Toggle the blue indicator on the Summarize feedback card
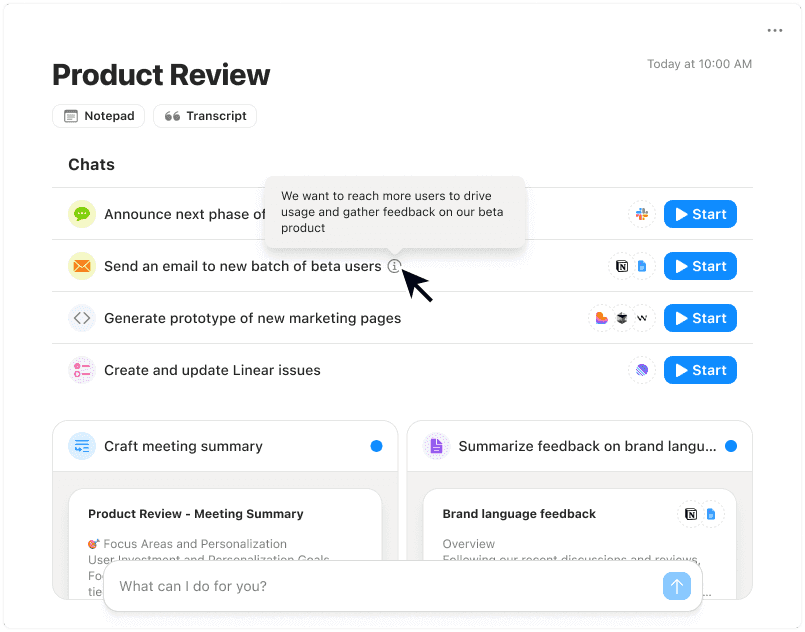The width and height of the screenshot is (805, 632). pos(732,446)
